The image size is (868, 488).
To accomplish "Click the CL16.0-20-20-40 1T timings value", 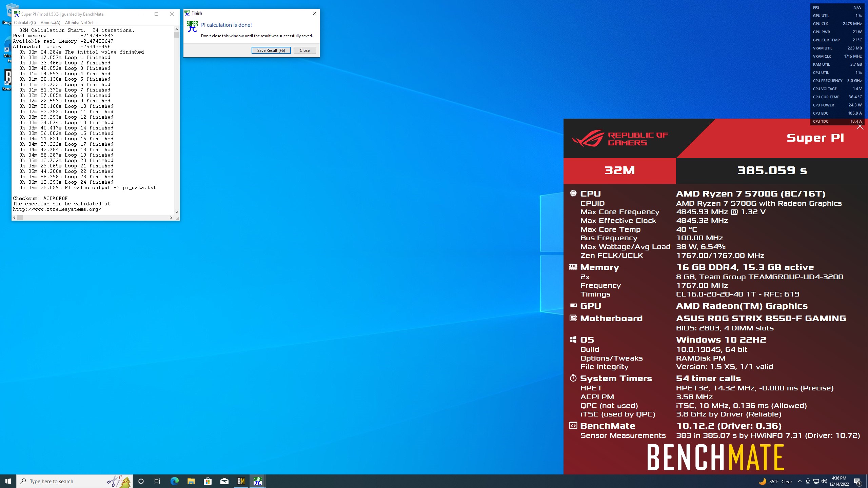I will [x=738, y=294].
